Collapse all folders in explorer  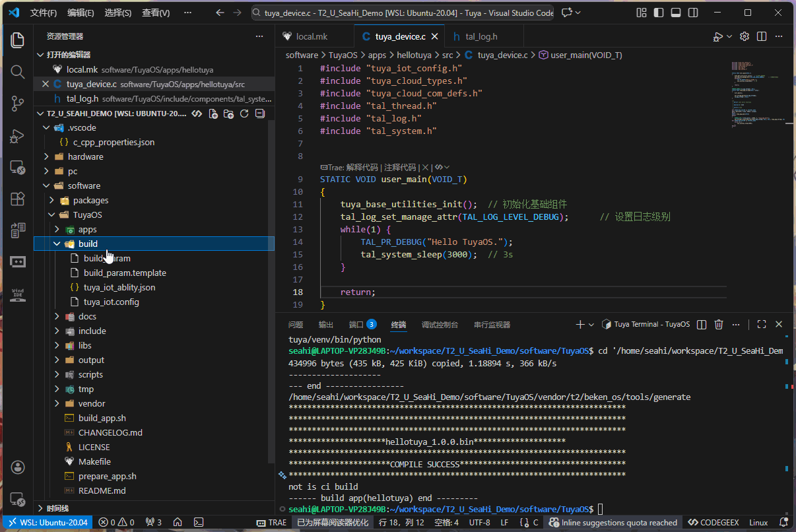coord(259,114)
